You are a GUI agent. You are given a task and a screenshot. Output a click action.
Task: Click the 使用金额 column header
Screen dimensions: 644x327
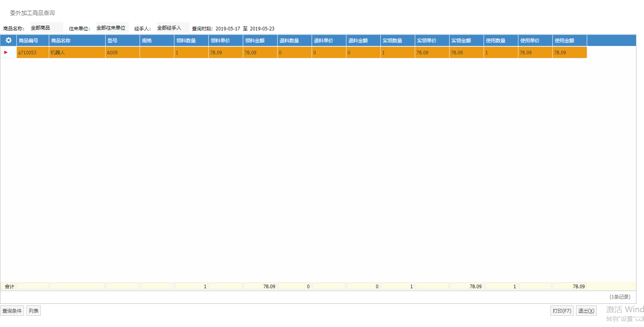click(x=570, y=40)
